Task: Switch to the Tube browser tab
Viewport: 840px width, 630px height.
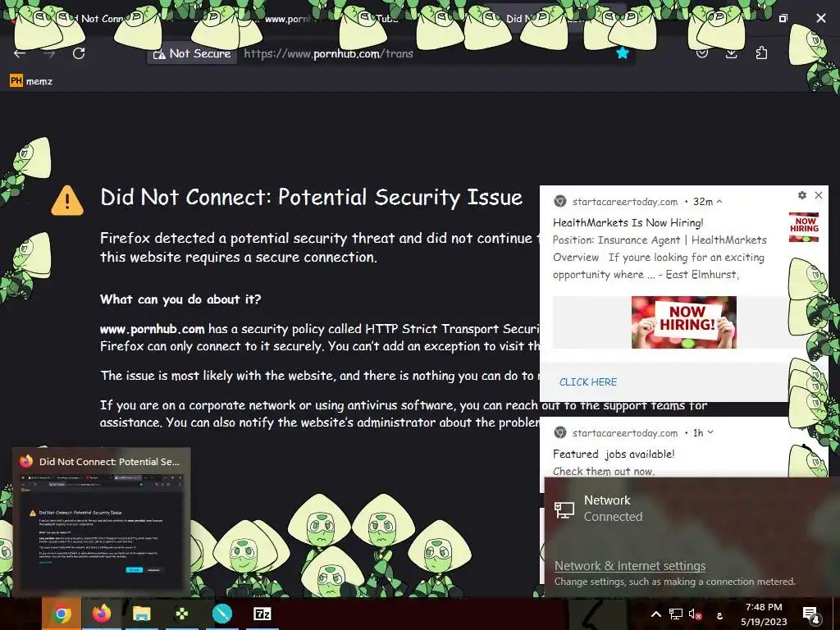Action: pos(387,19)
